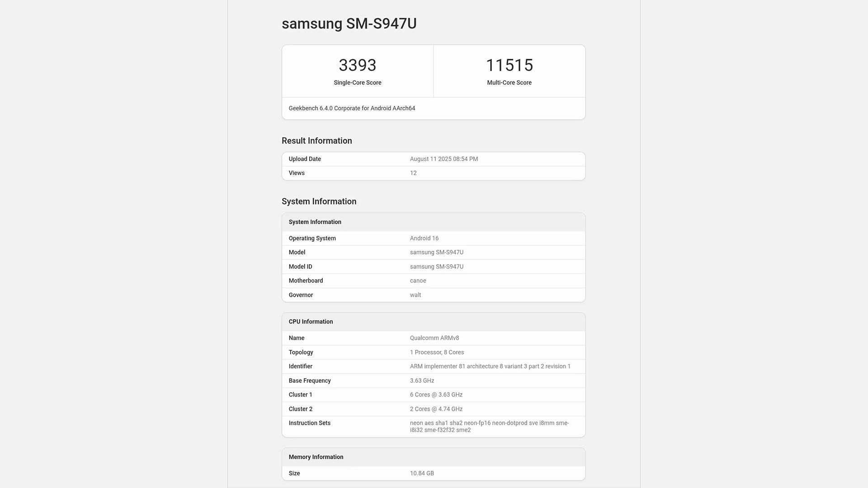Screen dimensions: 868x488
Task: Click the CPU Name value Qualcomm ARMv8
Action: 434,338
